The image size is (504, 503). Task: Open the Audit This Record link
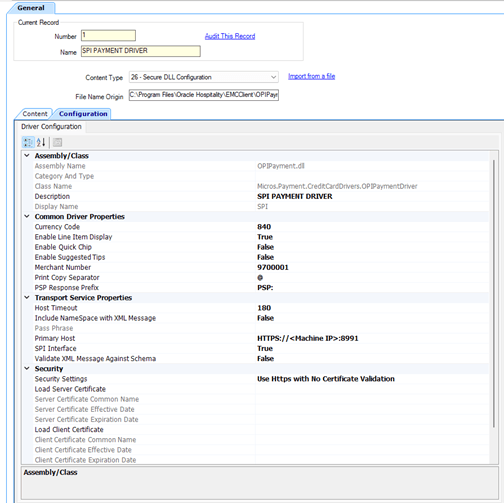230,36
